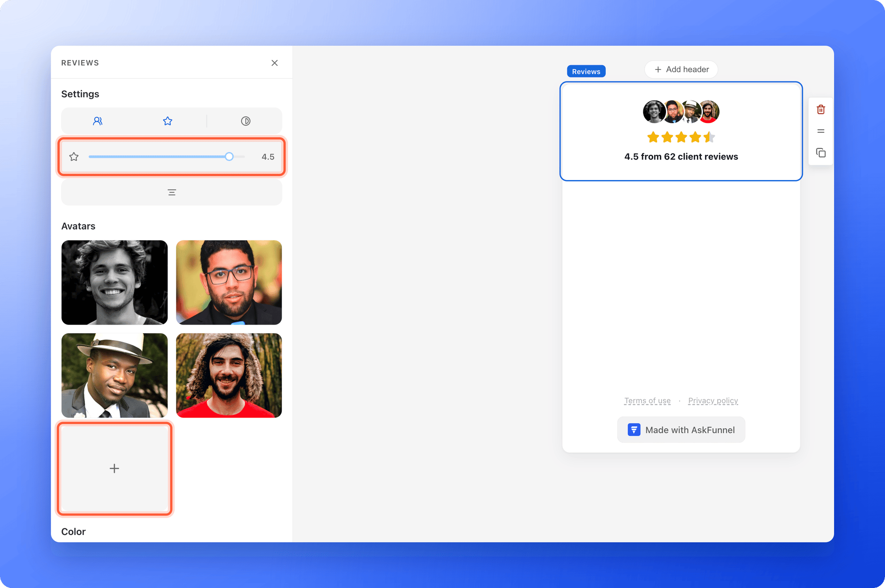
Task: Click the star icon beside the rating slider
Action: pyautogui.click(x=74, y=157)
